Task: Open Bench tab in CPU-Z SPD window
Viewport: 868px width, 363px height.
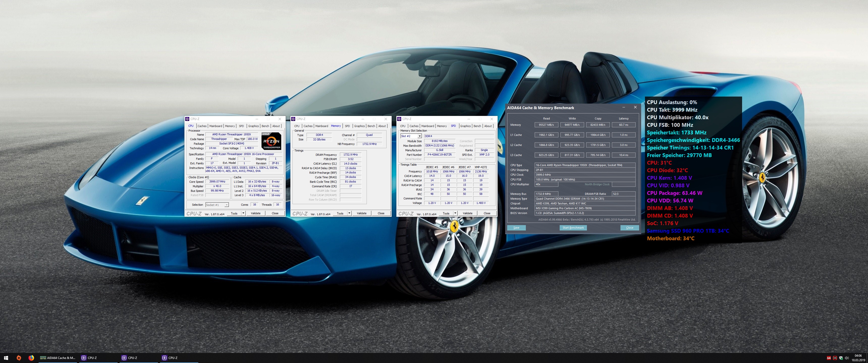Action: click(477, 126)
